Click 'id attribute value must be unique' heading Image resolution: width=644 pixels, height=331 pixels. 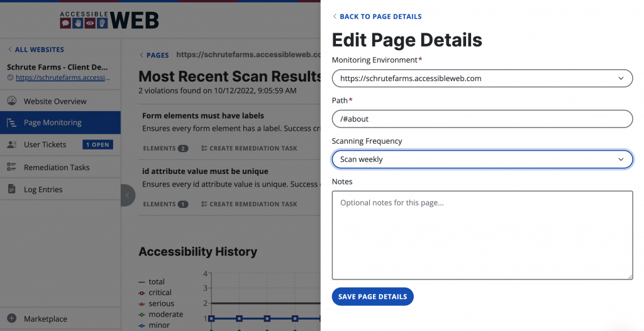(206, 171)
